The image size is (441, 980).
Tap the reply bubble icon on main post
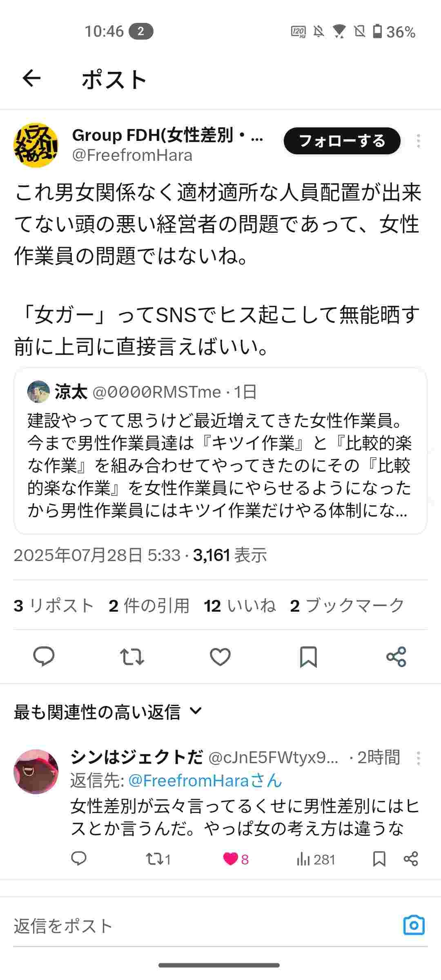44,656
